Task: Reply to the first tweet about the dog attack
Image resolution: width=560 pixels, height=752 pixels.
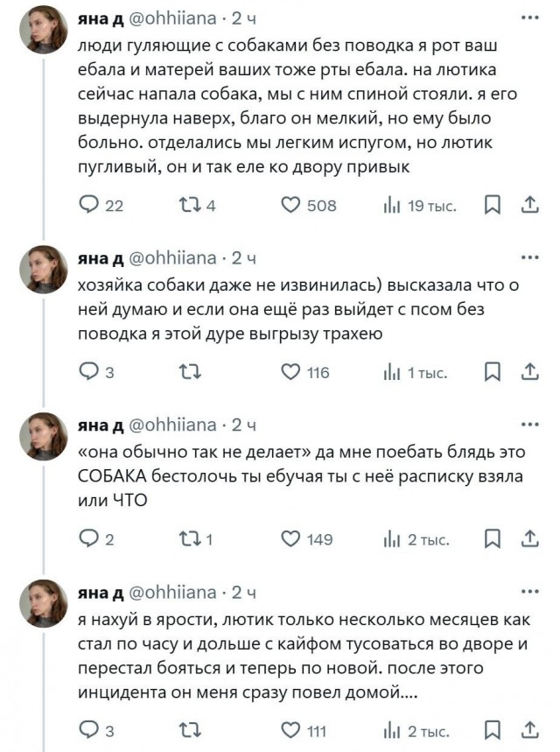Action: coord(87,205)
